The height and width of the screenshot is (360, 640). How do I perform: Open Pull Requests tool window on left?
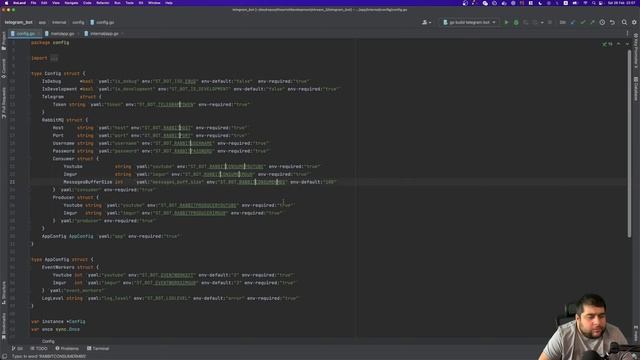[x=4, y=103]
